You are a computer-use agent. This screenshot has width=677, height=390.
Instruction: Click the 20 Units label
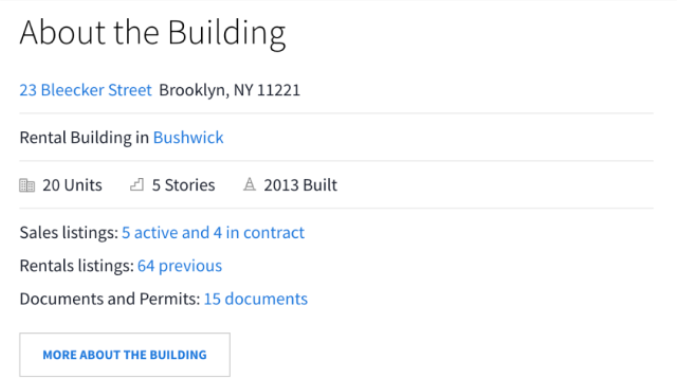[x=72, y=185]
